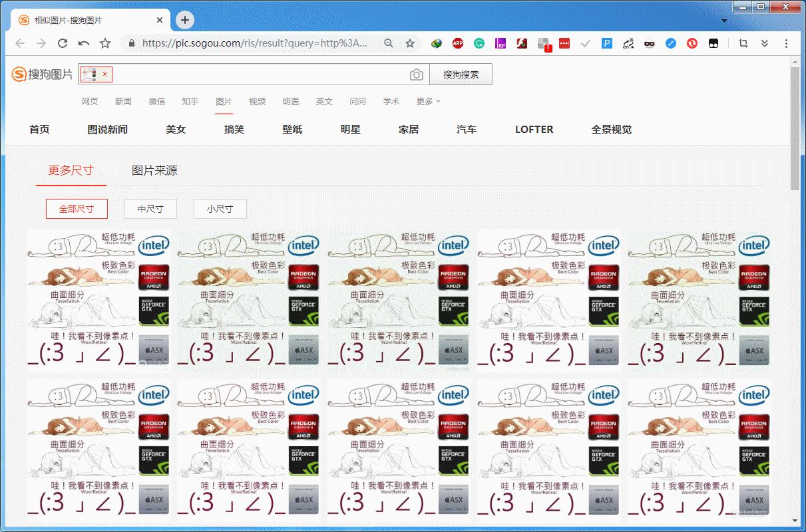Click the screenshot crop icon in the toolbar
This screenshot has width=806, height=532.
pyautogui.click(x=743, y=43)
